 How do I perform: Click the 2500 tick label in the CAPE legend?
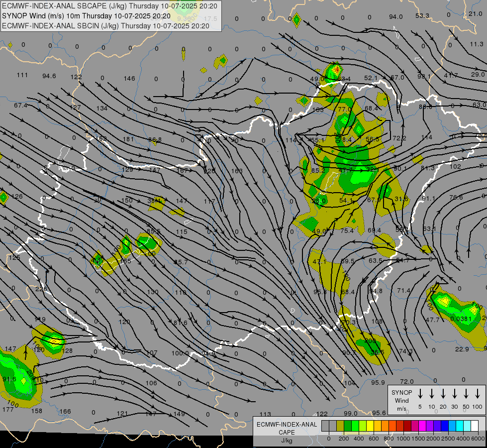coord(448,439)
